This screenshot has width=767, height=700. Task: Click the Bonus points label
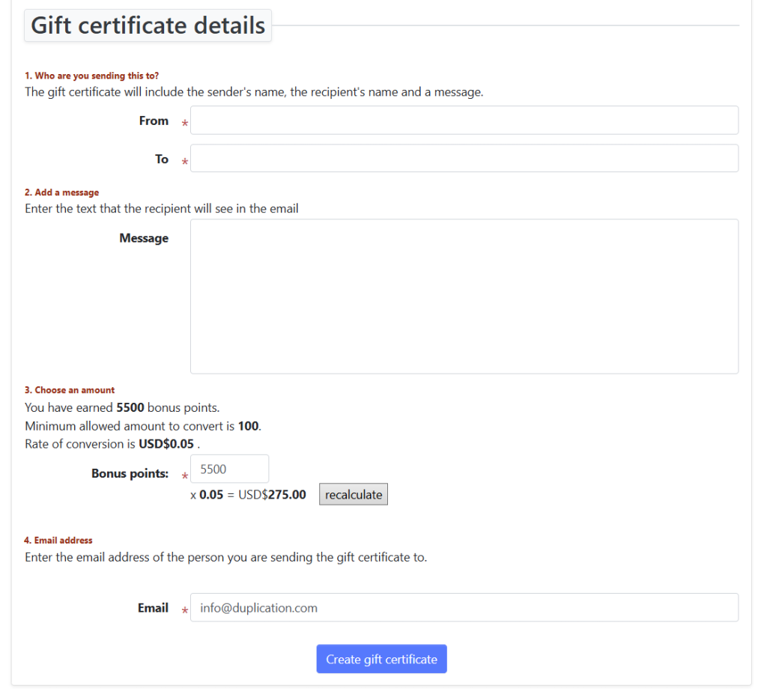click(x=130, y=473)
